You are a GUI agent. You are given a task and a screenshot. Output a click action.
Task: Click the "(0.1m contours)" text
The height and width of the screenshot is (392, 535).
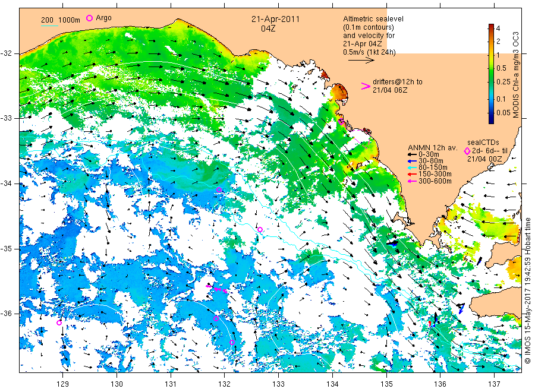pyautogui.click(x=369, y=27)
